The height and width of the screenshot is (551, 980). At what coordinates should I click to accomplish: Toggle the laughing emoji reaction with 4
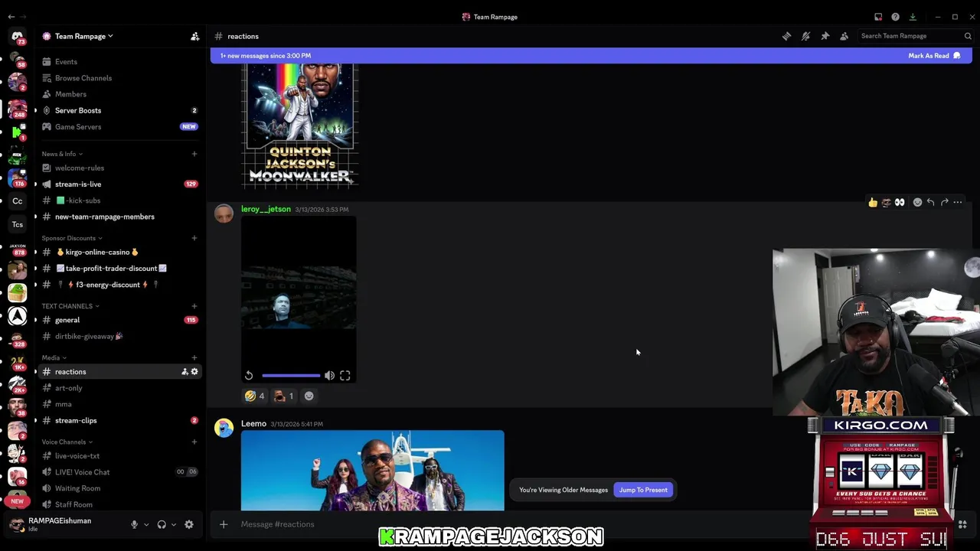coord(255,396)
